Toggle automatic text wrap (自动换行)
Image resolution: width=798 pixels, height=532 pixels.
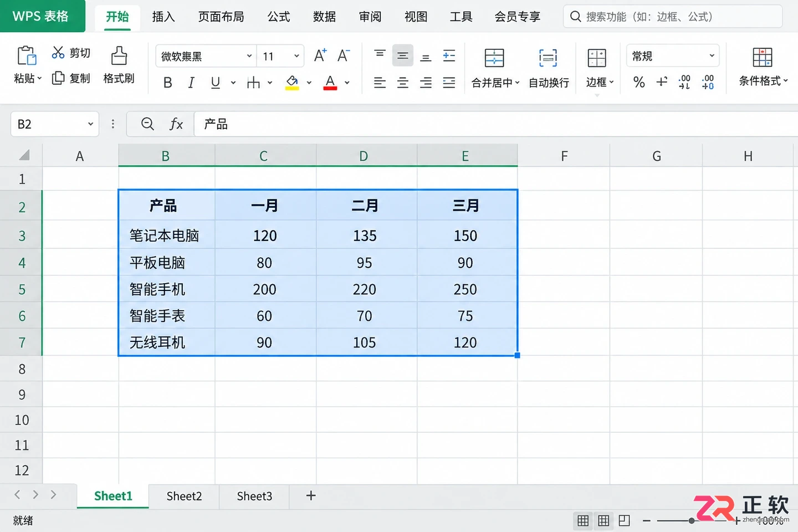(548, 68)
